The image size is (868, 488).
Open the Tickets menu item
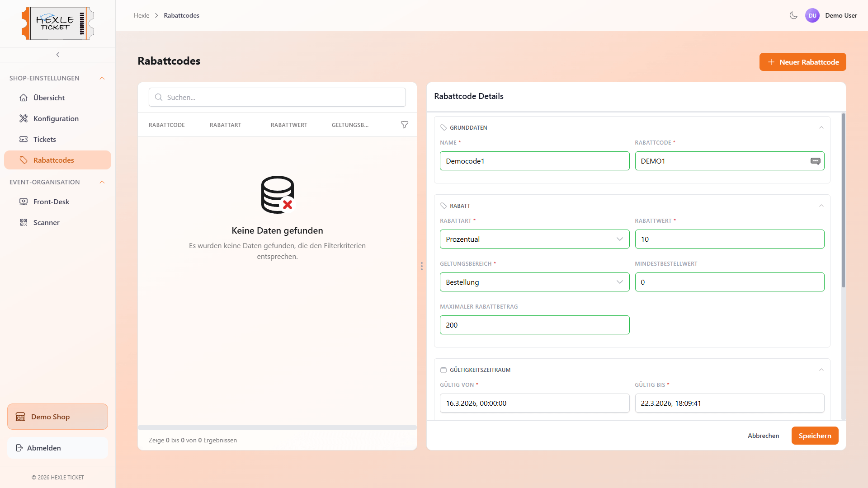[44, 139]
